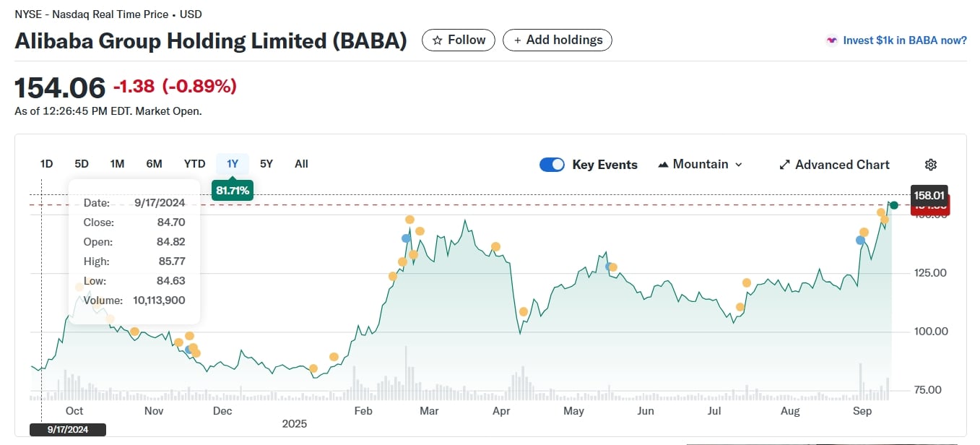Screen dimensions: 980x445
Task: Click the yellow event marker at the April low
Action: pos(524,312)
